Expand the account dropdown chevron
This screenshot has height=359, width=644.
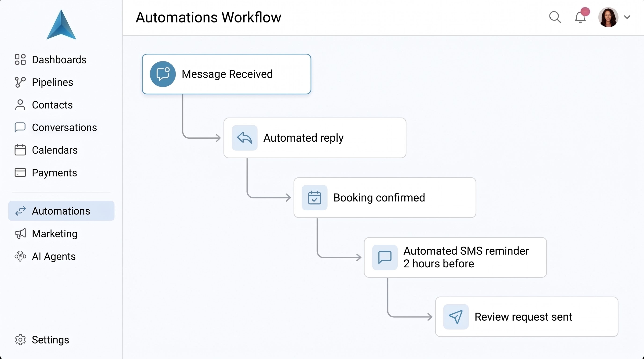tap(627, 17)
